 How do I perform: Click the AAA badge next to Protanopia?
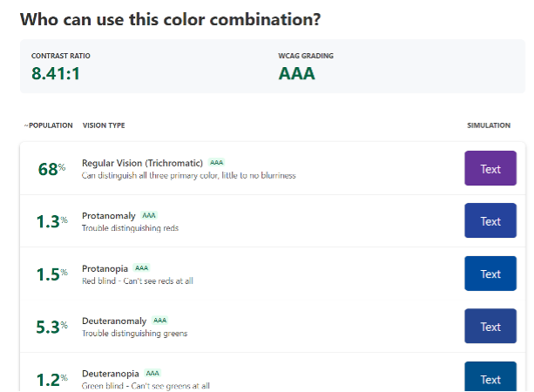(142, 268)
